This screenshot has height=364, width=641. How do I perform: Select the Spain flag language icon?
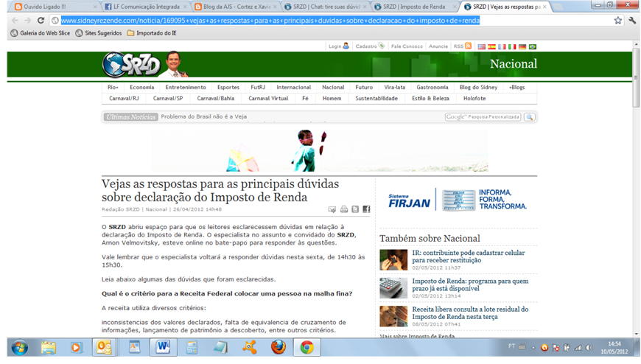tap(491, 46)
